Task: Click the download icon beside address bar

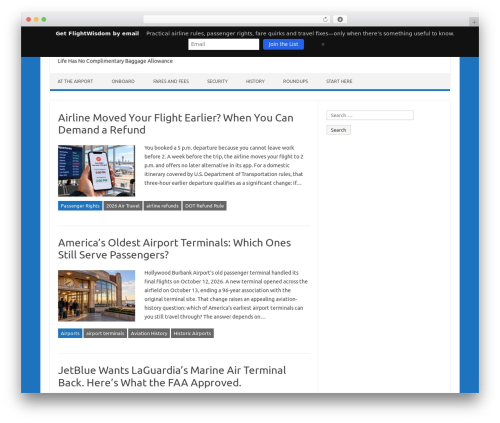Action: [340, 20]
